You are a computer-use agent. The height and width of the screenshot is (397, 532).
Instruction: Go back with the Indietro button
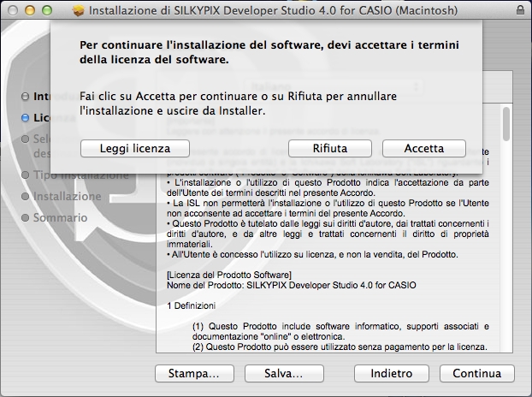click(391, 373)
